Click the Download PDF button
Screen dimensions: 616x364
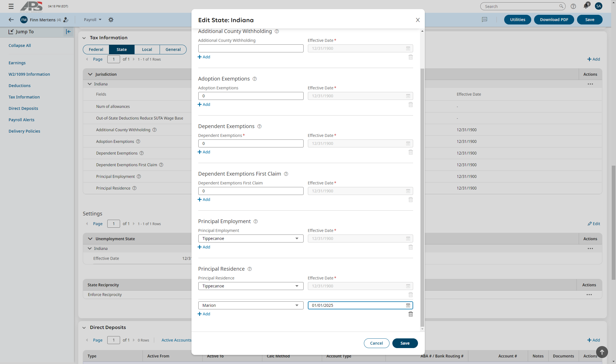(x=554, y=20)
